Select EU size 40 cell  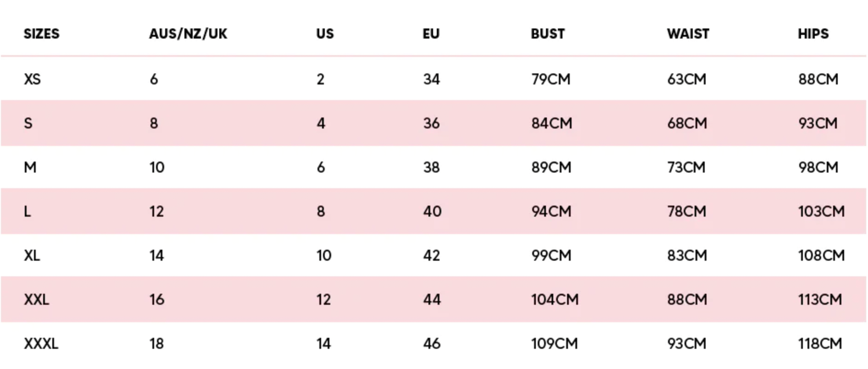[432, 212]
